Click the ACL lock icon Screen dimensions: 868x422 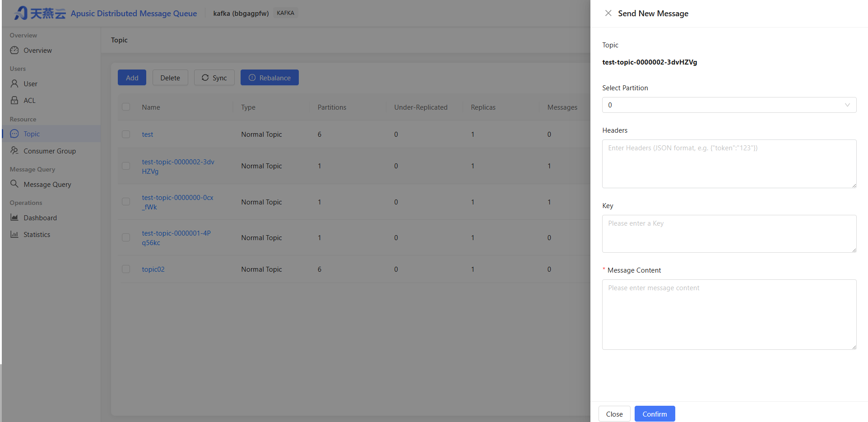tap(14, 100)
